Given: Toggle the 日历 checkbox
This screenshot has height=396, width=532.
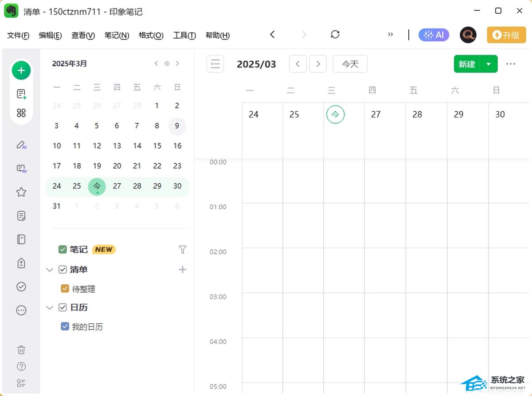Looking at the screenshot, I should pos(63,307).
